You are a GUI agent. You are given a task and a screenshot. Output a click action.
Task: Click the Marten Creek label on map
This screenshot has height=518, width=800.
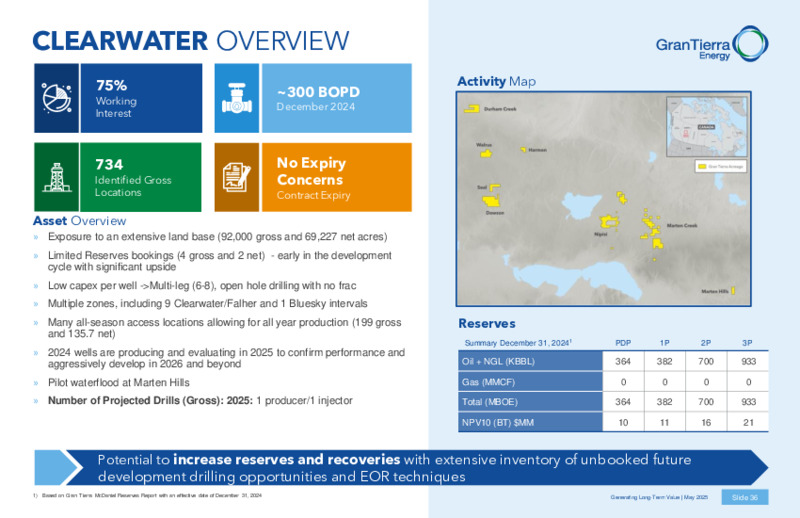pyautogui.click(x=682, y=226)
